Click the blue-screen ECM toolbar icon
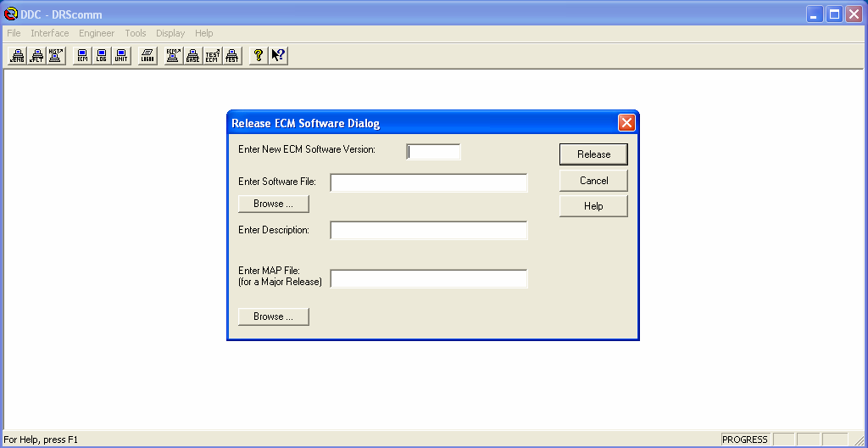Image resolution: width=868 pixels, height=448 pixels. point(83,56)
